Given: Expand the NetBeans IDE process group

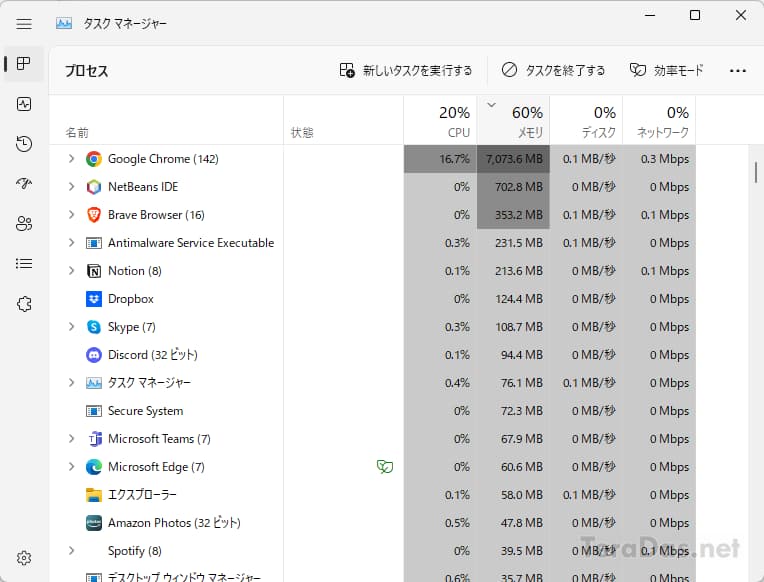Looking at the screenshot, I should pyautogui.click(x=71, y=187).
